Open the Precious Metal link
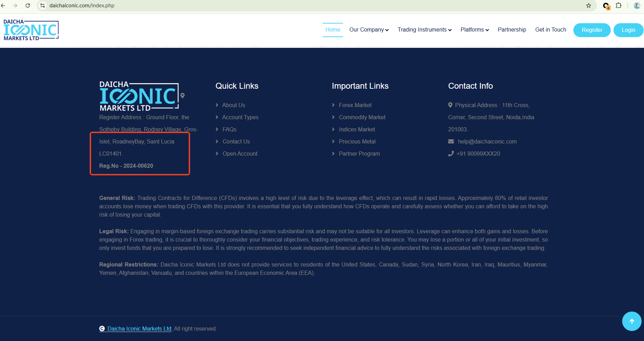This screenshot has height=341, width=644. [357, 141]
